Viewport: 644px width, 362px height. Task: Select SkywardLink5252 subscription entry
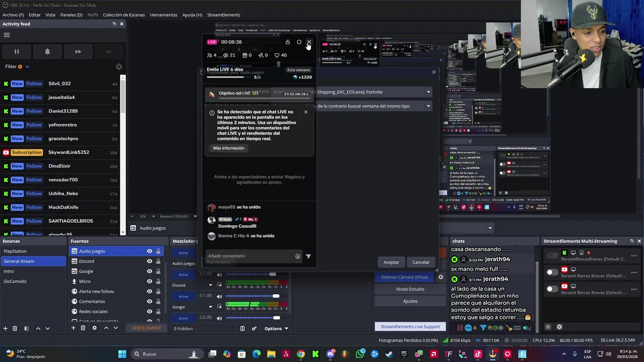60,152
